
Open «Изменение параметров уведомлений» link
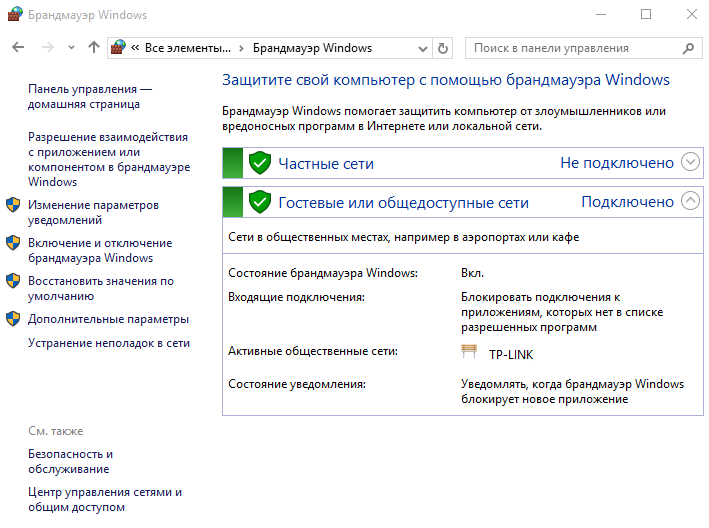93,212
